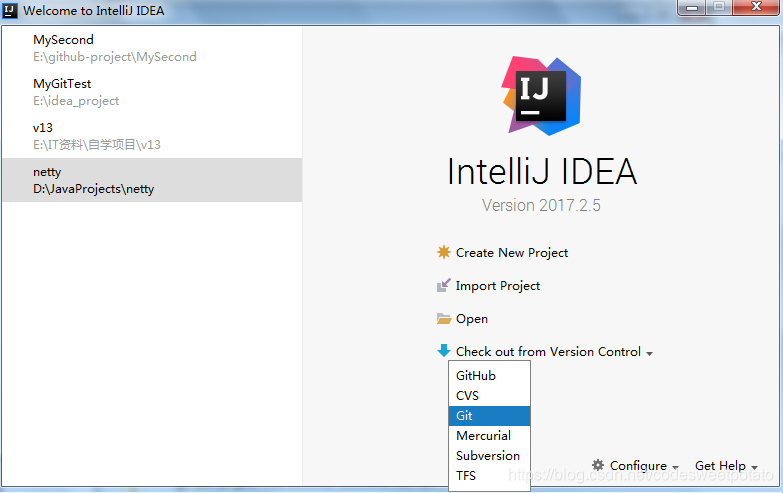Screen dimensions: 783x493
Task: Open recent project MySecond
Action: pos(152,48)
